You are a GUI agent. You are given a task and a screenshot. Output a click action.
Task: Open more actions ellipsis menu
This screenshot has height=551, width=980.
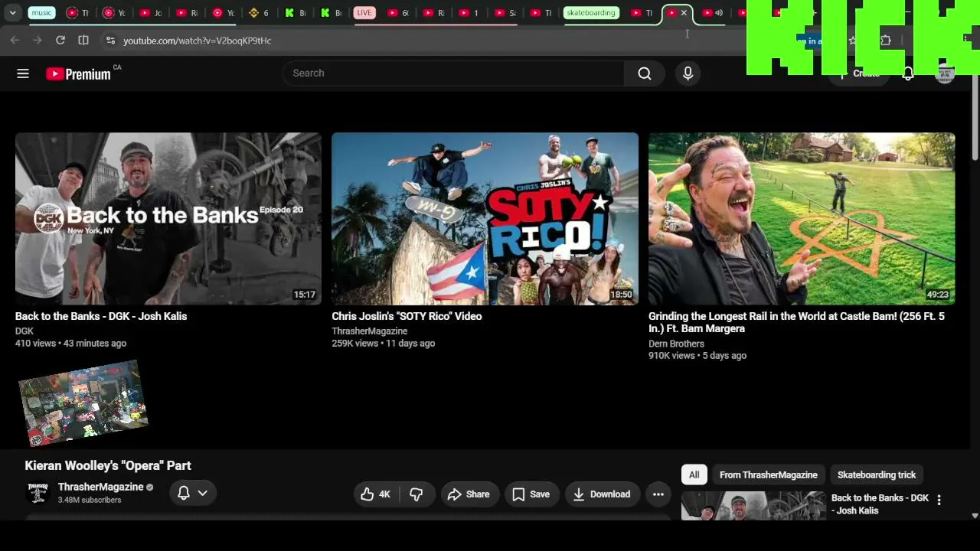point(658,494)
